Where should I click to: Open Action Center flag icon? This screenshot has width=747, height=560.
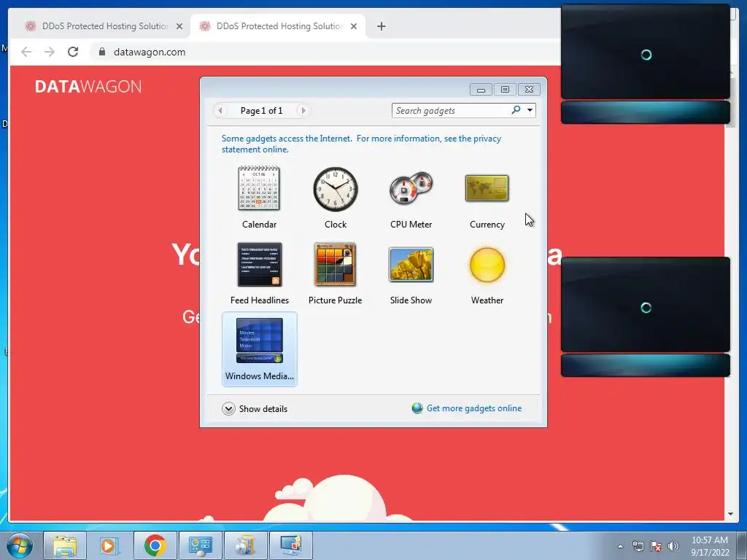click(656, 546)
